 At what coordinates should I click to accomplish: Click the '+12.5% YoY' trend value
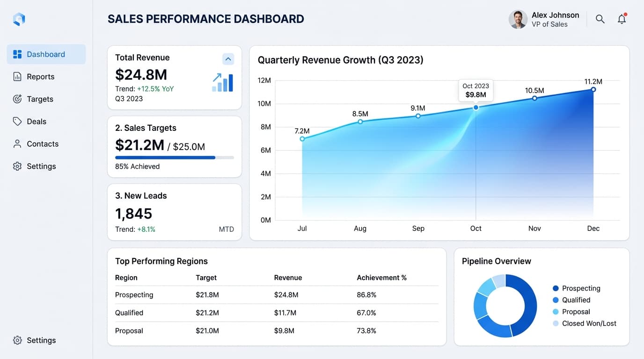click(x=155, y=89)
